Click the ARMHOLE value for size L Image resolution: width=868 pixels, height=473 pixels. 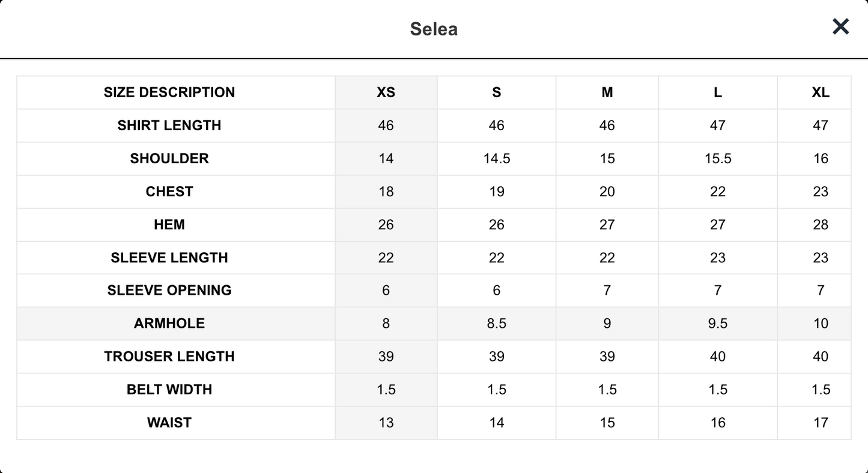[x=718, y=324]
